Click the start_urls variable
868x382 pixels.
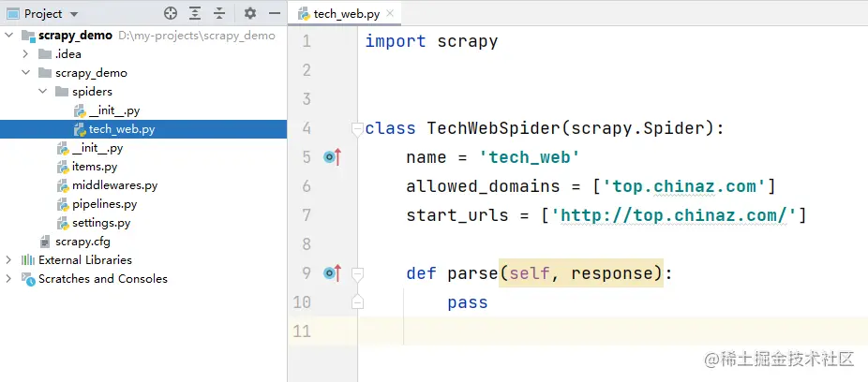457,215
